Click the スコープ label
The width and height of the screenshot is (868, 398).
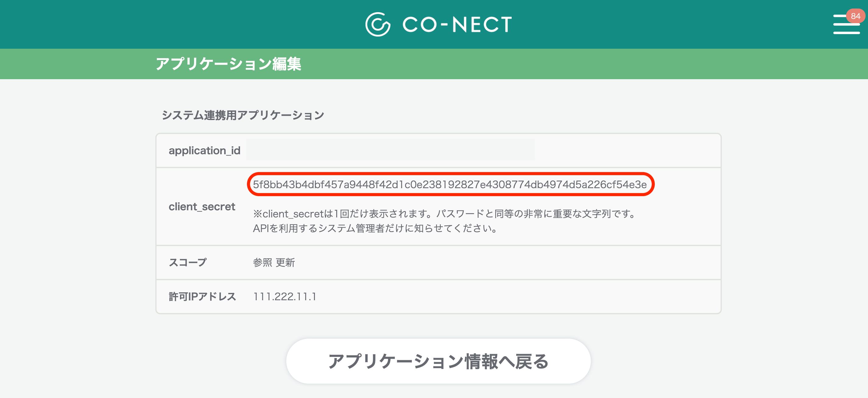[x=188, y=262]
